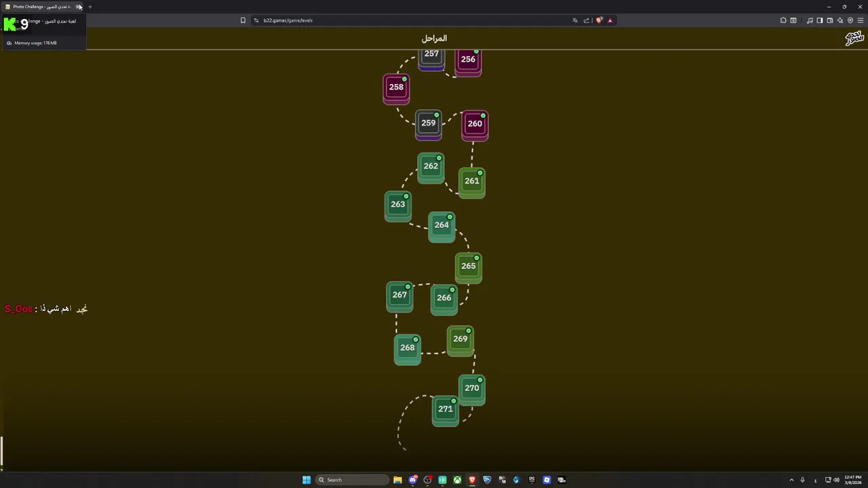Select level 259 on the map
The width and height of the screenshot is (868, 488).
coord(428,124)
